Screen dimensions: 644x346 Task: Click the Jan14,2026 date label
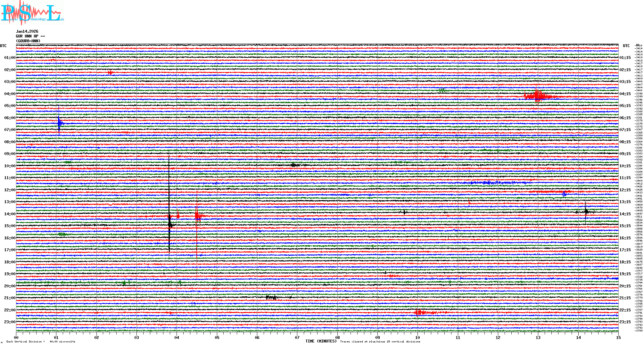(x=27, y=31)
